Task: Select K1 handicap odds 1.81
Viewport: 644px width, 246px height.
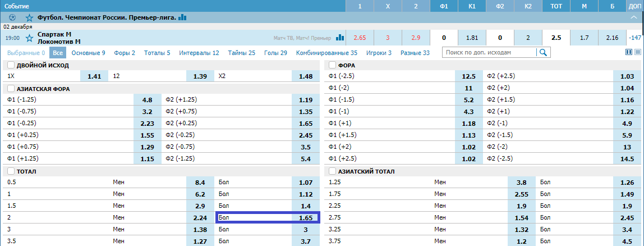Action: click(x=472, y=38)
